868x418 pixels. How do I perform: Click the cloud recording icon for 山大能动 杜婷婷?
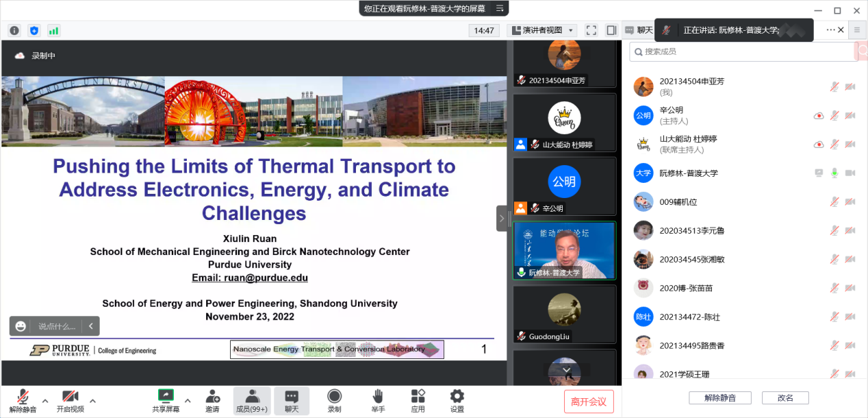click(818, 145)
